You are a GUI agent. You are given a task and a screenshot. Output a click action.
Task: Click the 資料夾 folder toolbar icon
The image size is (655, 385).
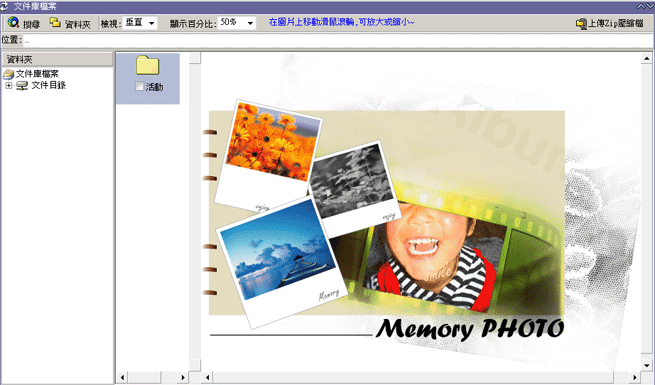(x=55, y=22)
